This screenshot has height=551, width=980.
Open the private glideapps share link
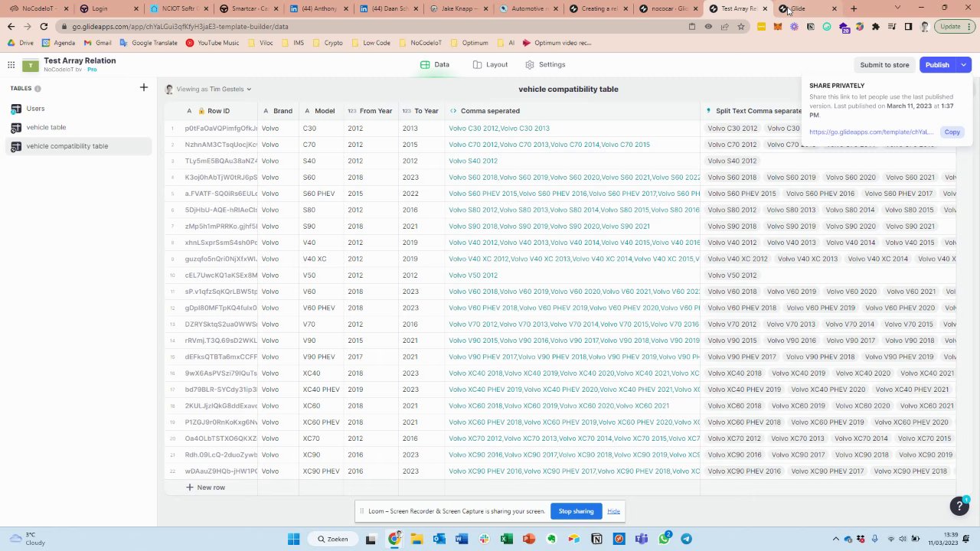coord(871,132)
